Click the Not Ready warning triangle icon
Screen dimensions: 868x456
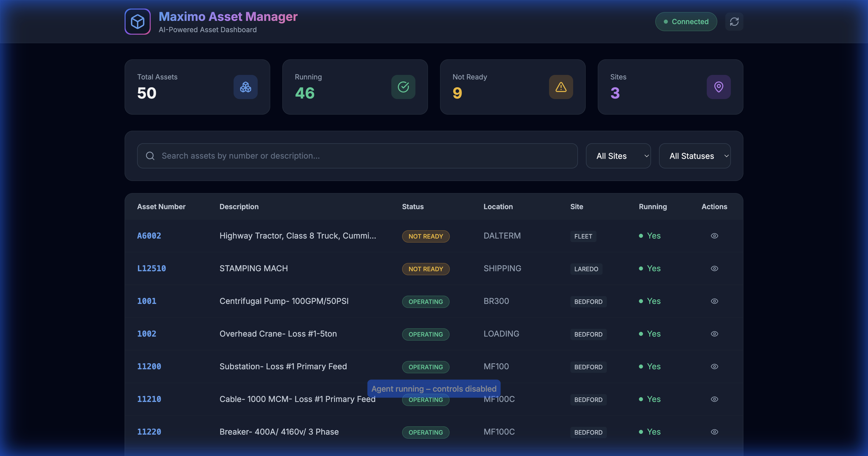pos(560,87)
